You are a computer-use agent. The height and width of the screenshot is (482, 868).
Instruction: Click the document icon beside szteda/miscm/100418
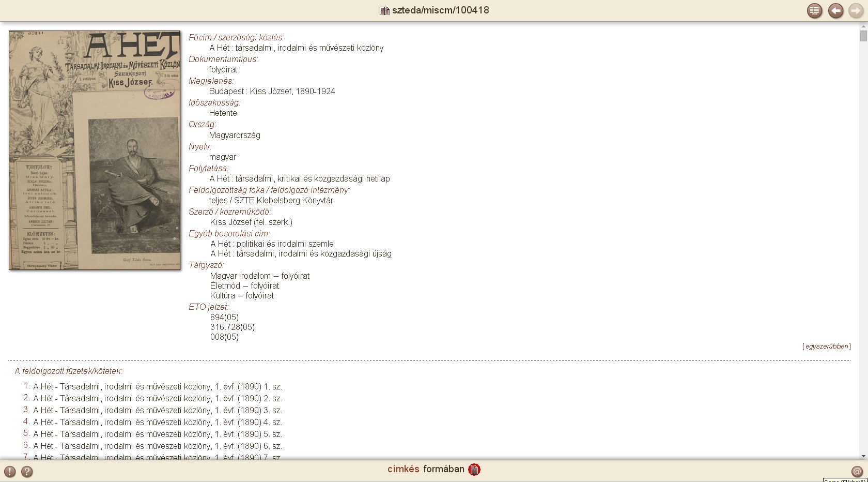click(384, 11)
